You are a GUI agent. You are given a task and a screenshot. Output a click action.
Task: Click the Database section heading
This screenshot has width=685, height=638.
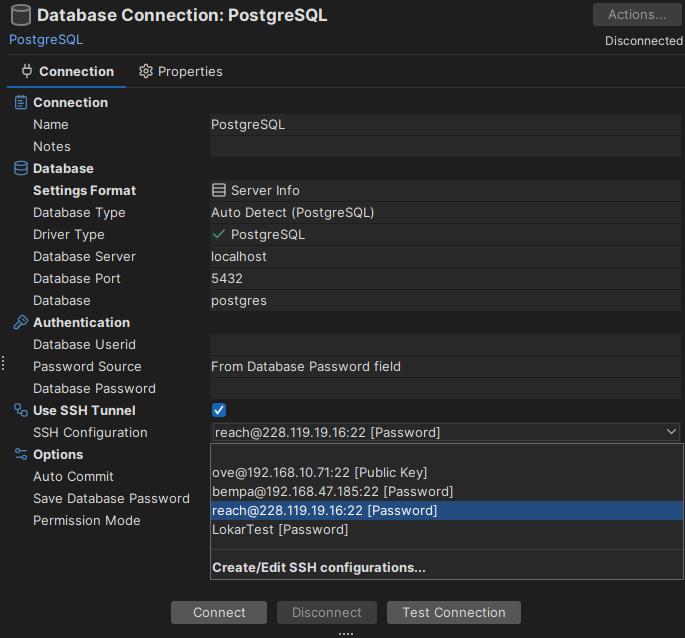pos(63,168)
